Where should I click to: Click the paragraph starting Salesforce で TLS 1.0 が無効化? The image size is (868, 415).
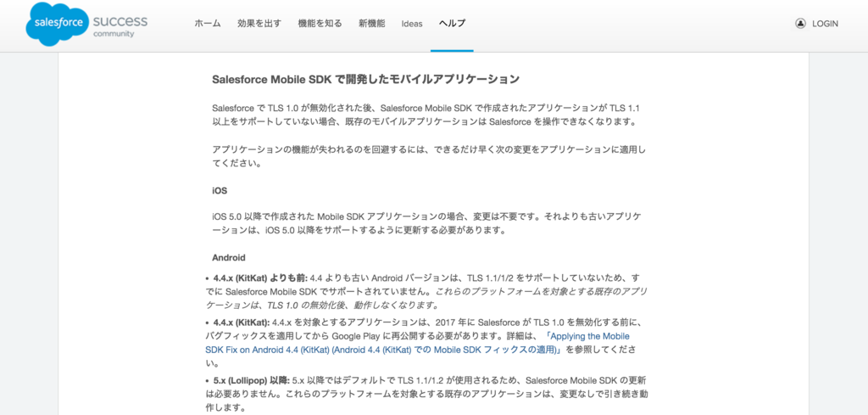pos(427,115)
